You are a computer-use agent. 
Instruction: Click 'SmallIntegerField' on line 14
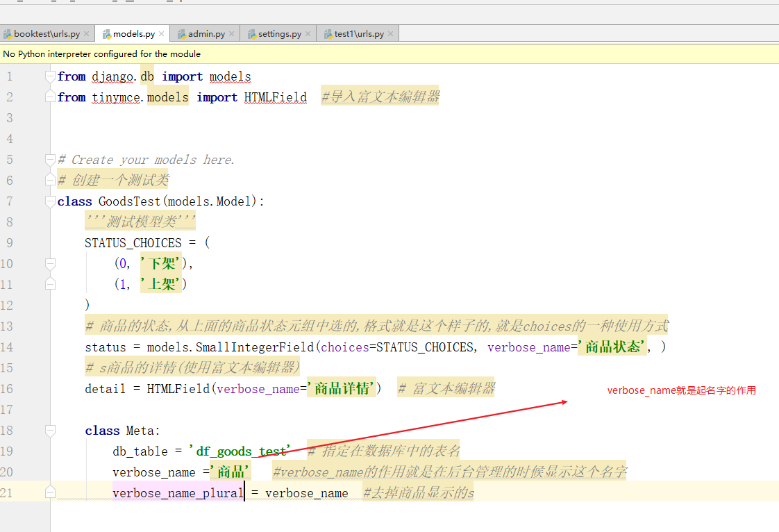point(254,347)
